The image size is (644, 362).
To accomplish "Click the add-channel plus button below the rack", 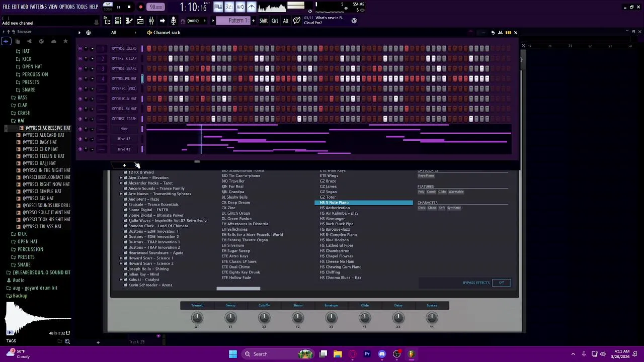I will tap(124, 165).
